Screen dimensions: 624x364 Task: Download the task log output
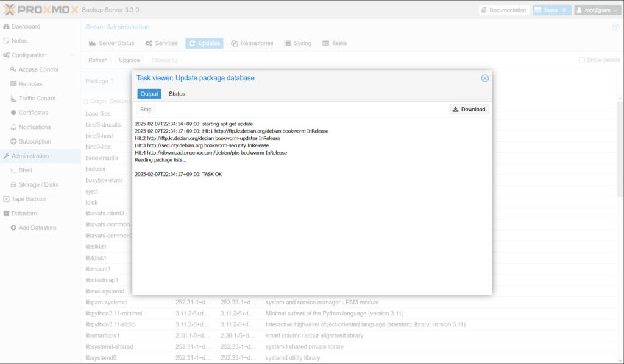coord(469,110)
